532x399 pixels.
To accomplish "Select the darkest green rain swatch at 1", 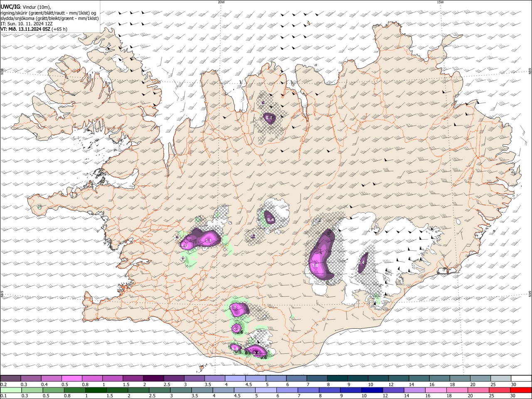I will pos(96,390).
